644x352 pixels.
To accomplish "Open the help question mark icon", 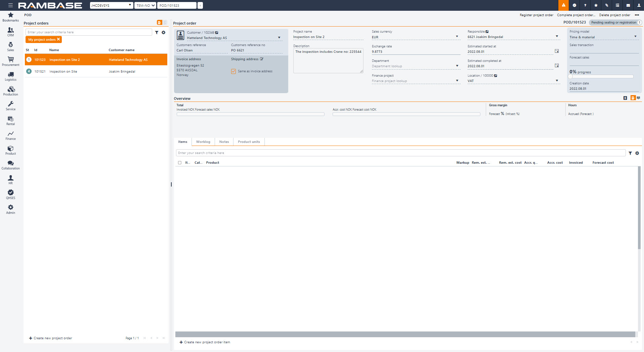I will click(585, 5).
